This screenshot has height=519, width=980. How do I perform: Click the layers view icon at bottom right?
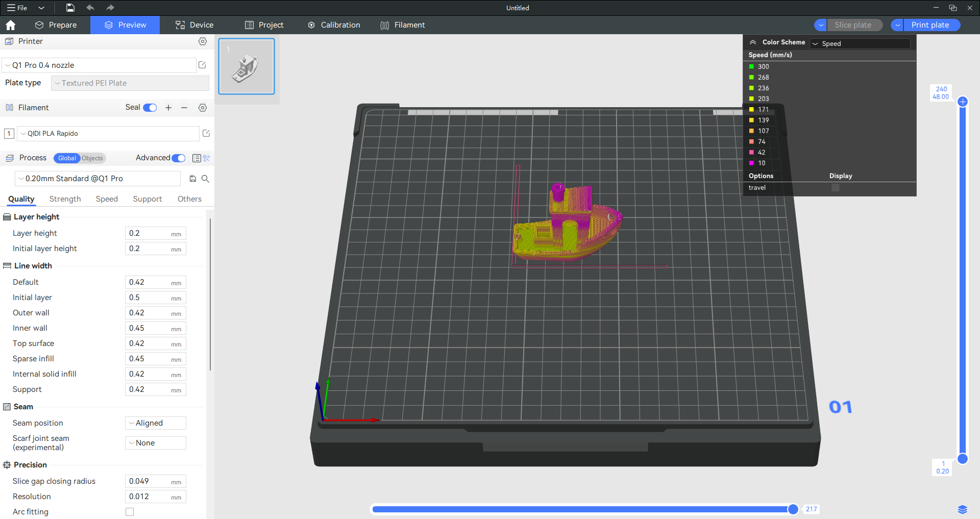tap(962, 509)
